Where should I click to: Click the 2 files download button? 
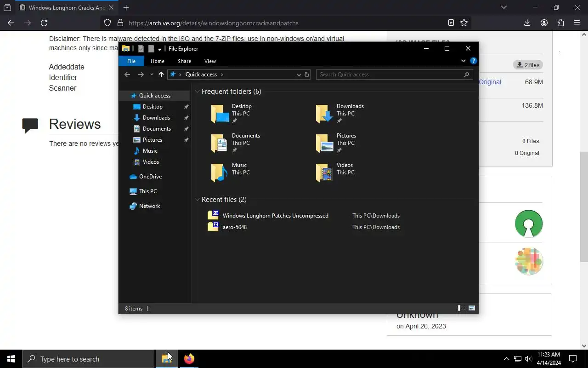pyautogui.click(x=528, y=65)
